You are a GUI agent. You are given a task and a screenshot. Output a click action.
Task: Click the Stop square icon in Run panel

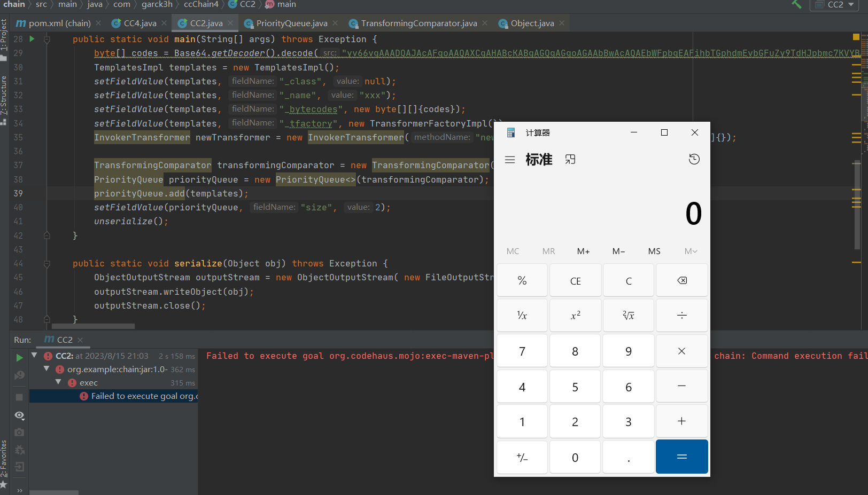[19, 397]
